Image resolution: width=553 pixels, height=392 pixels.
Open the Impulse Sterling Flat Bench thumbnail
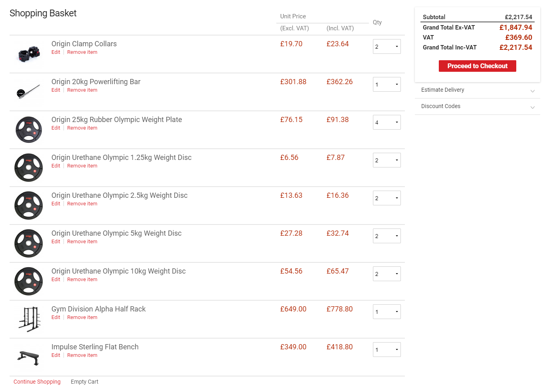(29, 357)
